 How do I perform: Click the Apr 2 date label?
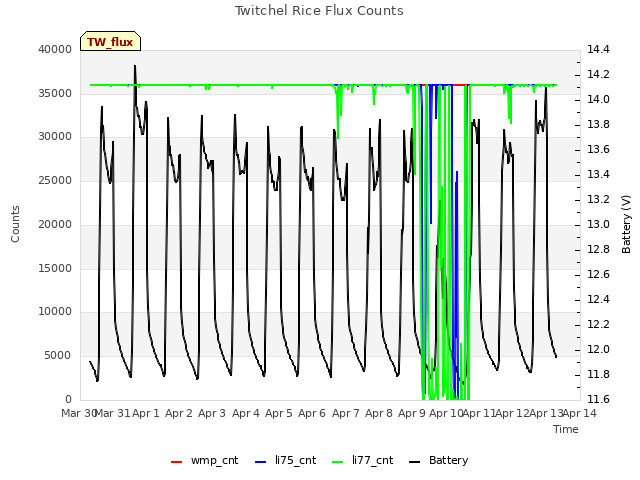pyautogui.click(x=178, y=413)
